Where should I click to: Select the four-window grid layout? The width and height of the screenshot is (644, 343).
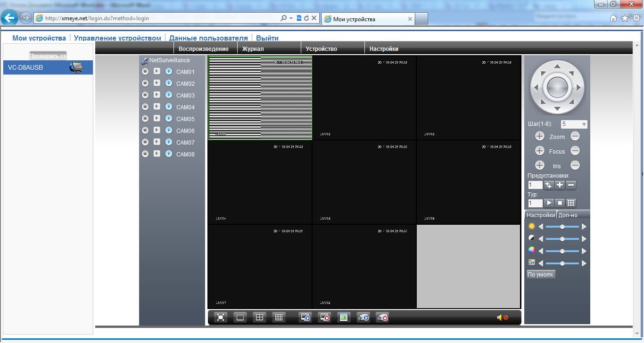pos(259,318)
